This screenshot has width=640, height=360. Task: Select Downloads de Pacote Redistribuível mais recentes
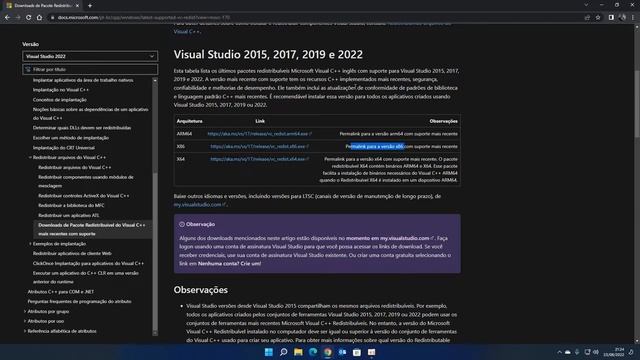(92, 229)
